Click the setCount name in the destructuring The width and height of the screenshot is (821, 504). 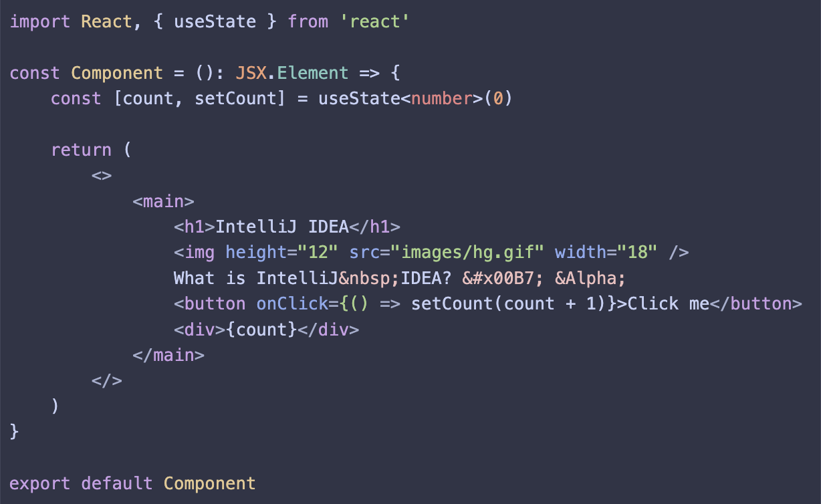[x=235, y=99]
